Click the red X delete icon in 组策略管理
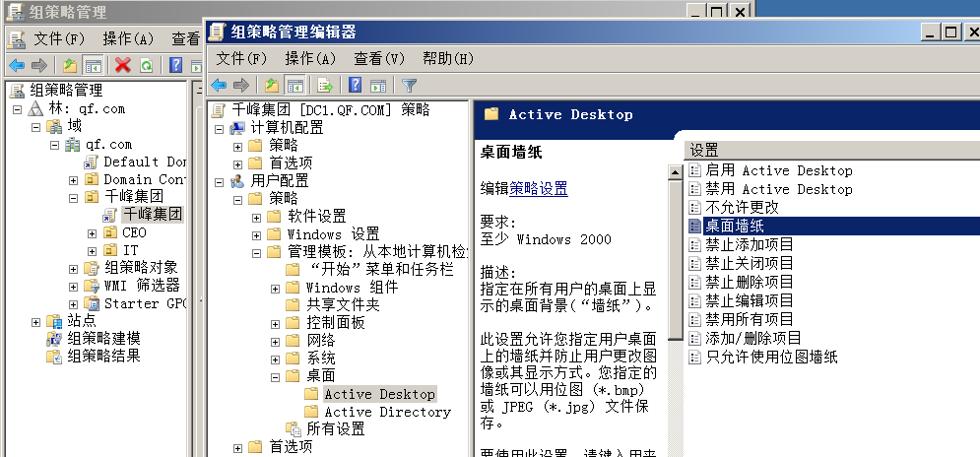980x457 pixels. [123, 65]
